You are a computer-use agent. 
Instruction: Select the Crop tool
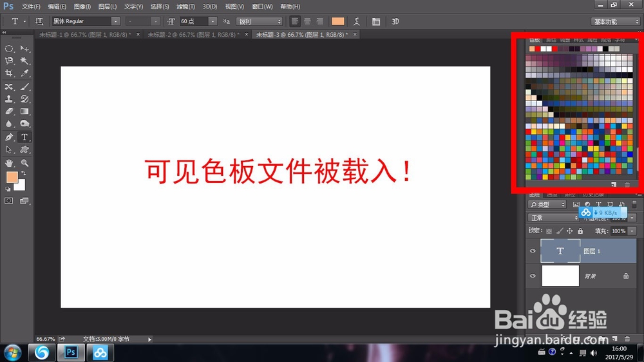(8, 73)
